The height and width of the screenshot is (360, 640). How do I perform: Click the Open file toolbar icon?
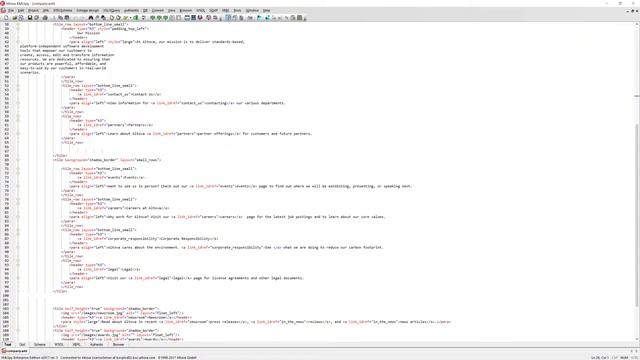pyautogui.click(x=15, y=18)
